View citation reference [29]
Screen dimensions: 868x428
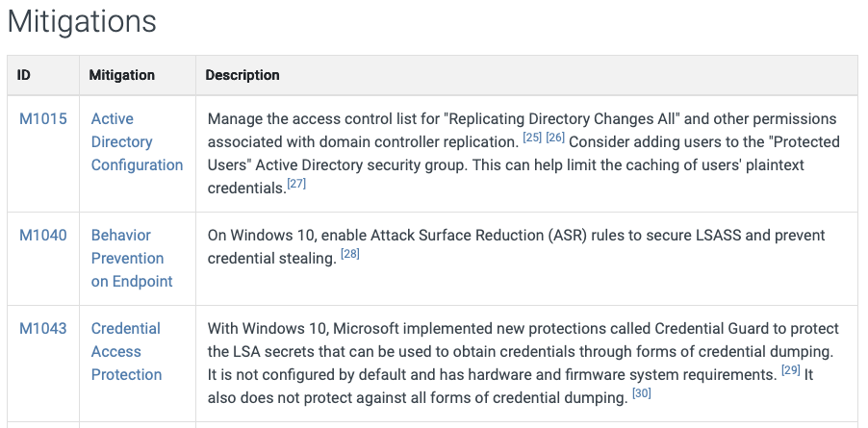click(790, 370)
